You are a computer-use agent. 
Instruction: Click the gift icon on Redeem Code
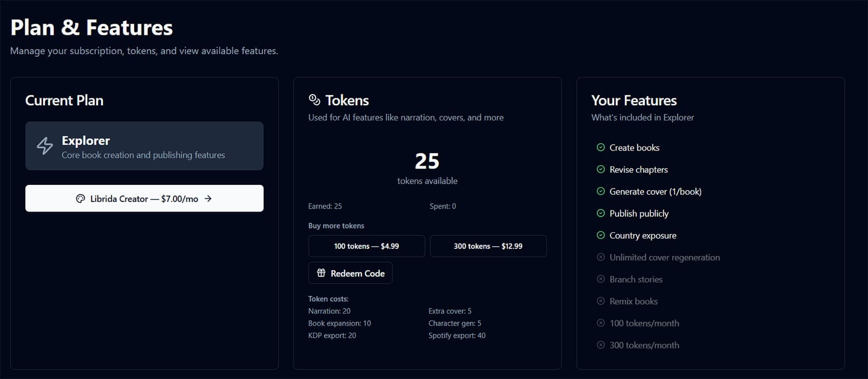tap(321, 273)
